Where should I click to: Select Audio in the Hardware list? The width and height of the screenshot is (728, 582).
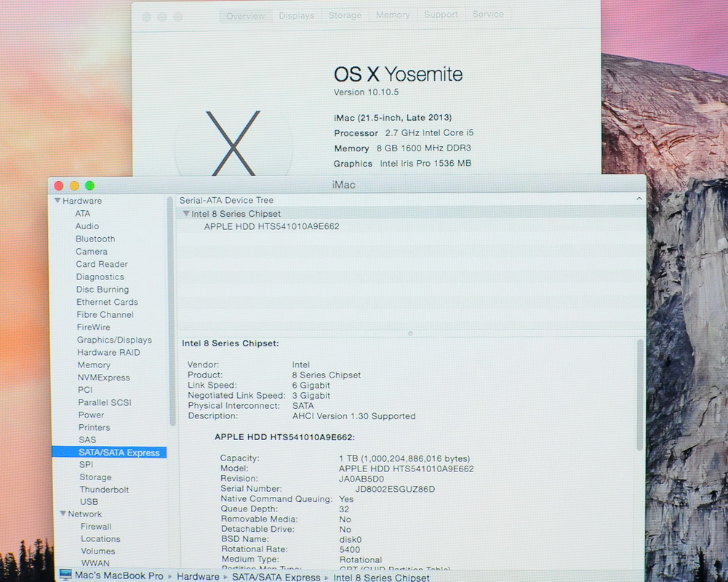click(87, 226)
